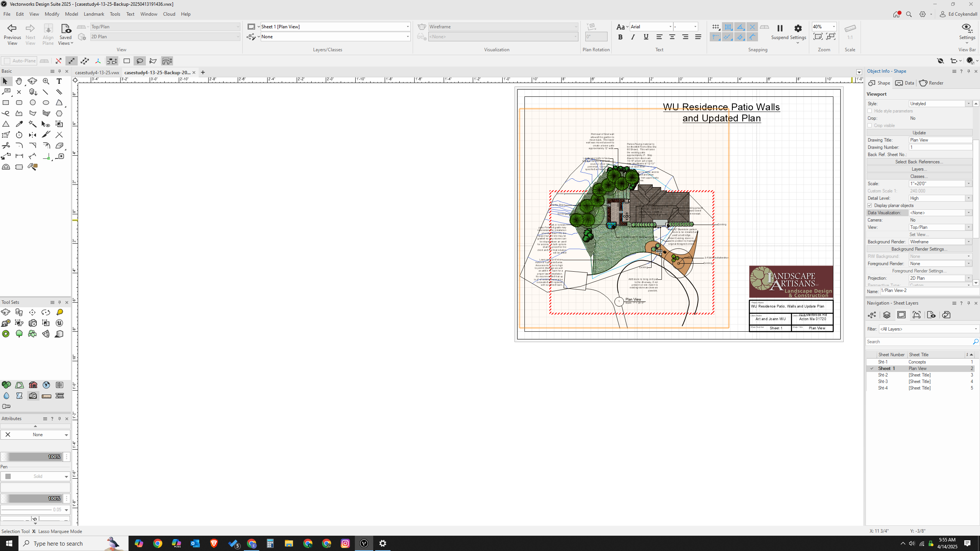Click the Previous View arrow
The width and height of the screenshot is (980, 551).
(x=12, y=28)
